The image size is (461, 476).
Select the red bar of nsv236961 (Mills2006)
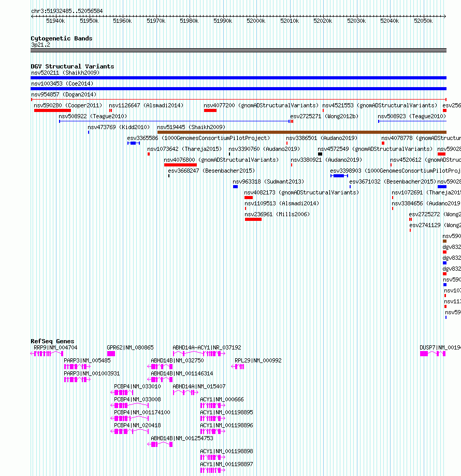(253, 220)
